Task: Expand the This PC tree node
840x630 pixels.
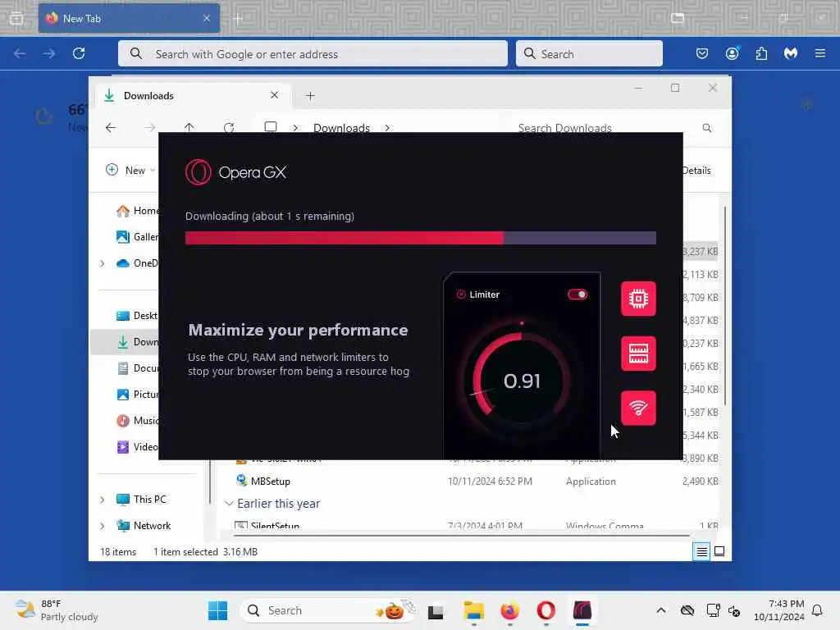Action: point(102,500)
